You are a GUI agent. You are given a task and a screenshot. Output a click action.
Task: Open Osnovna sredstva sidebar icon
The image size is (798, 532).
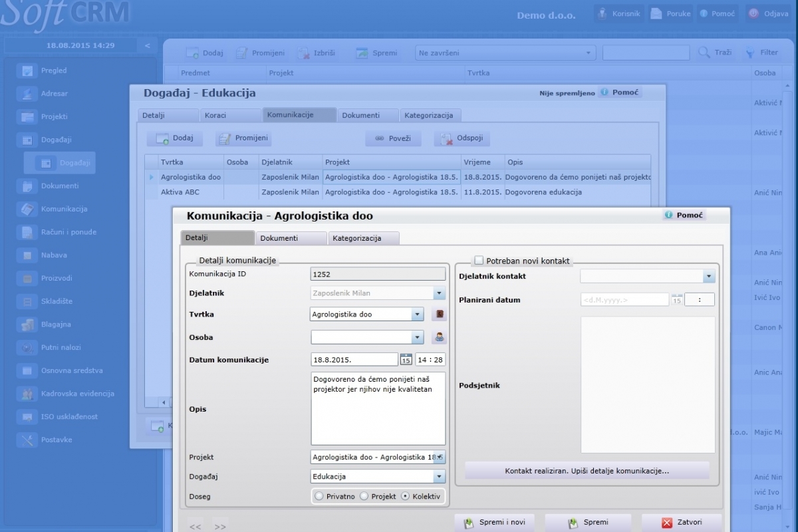click(x=27, y=370)
